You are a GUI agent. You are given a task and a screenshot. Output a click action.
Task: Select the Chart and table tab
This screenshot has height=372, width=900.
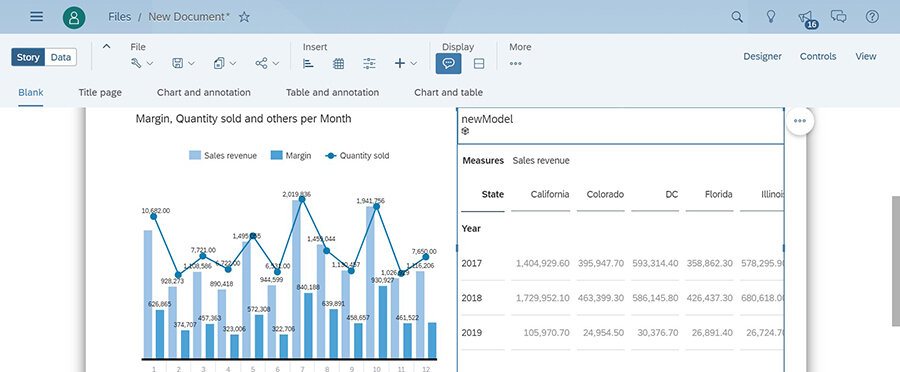(448, 92)
